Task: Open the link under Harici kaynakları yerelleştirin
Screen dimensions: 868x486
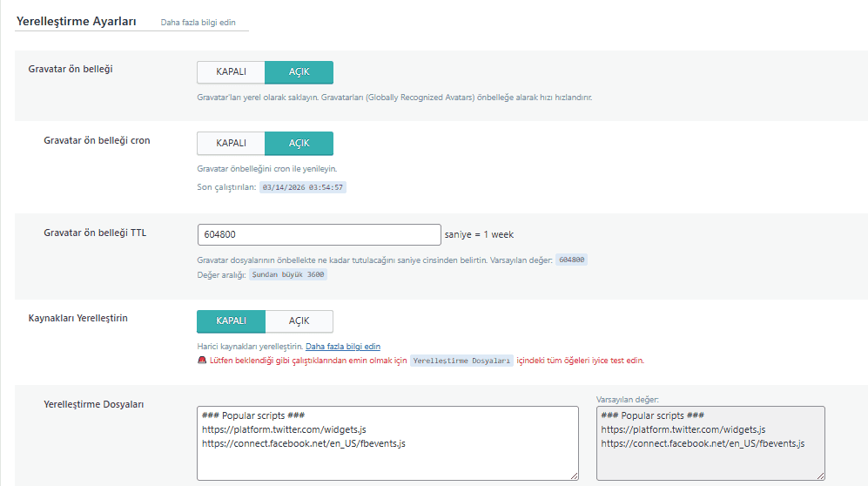Action: (342, 347)
